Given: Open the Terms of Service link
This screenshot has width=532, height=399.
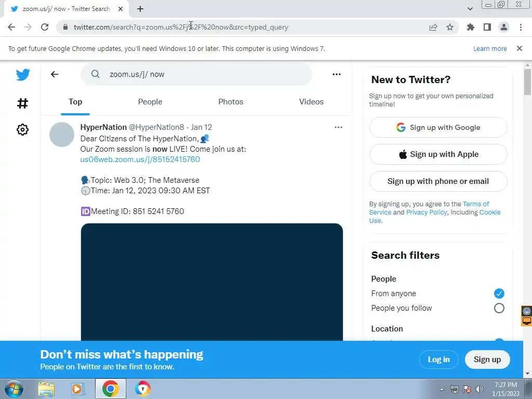Looking at the screenshot, I should (476, 204).
